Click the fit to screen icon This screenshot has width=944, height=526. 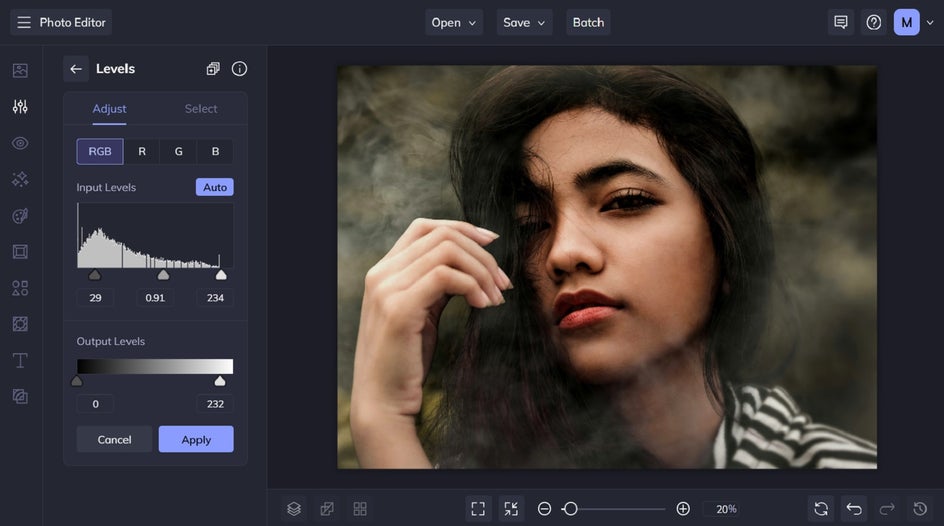pyautogui.click(x=478, y=509)
